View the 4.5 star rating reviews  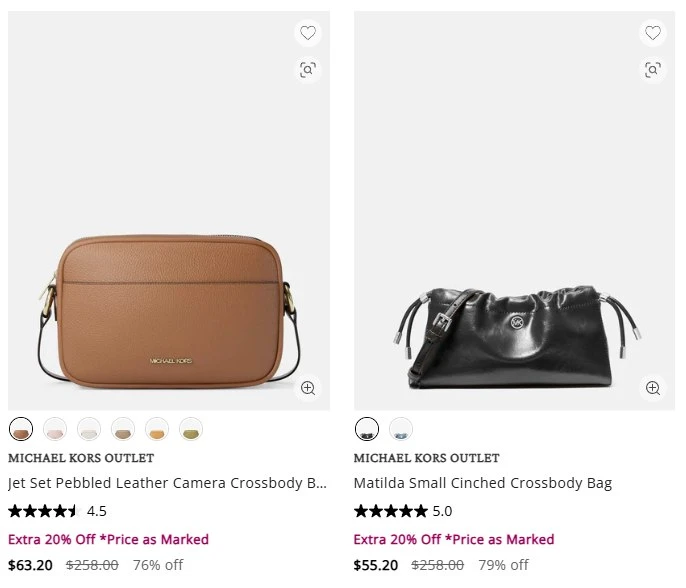(57, 511)
